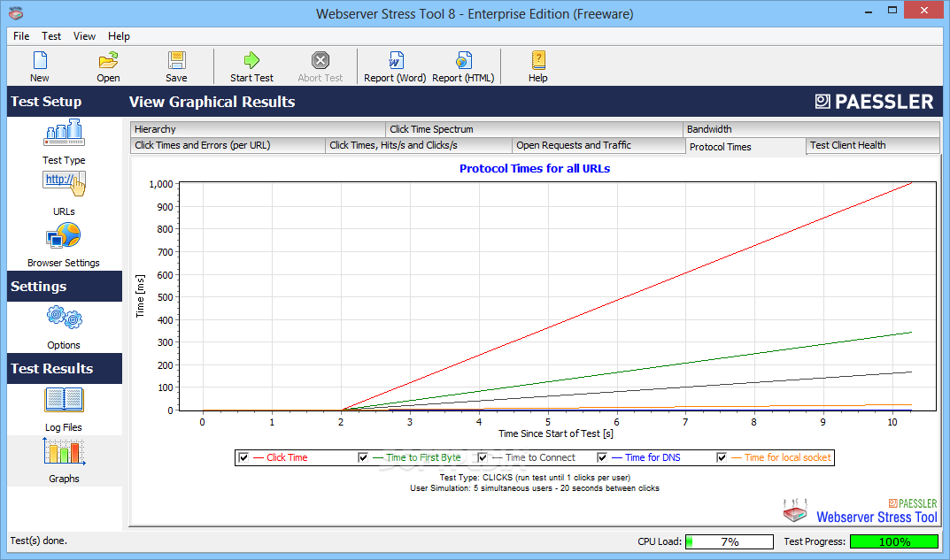Toggle Time for local socket checkbox

tap(722, 457)
